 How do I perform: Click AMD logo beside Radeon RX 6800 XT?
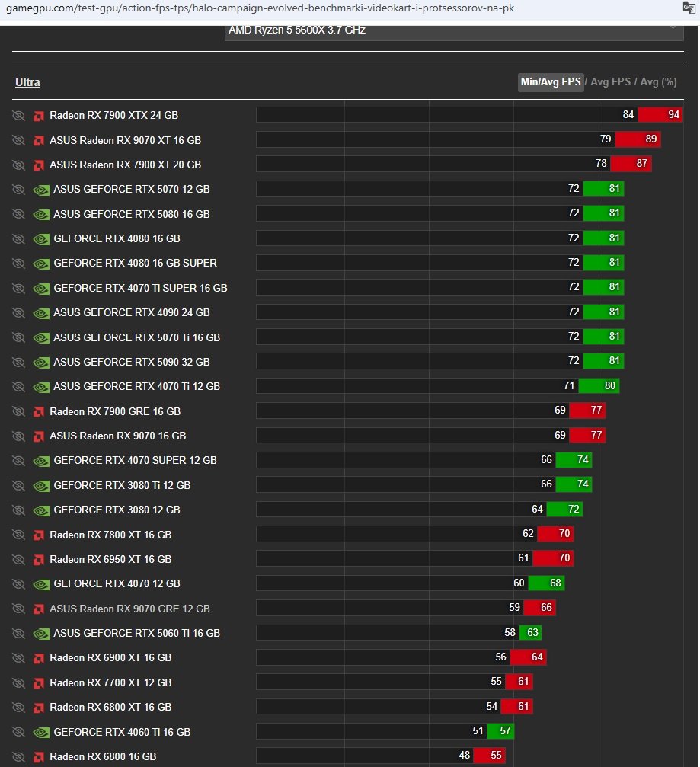(x=39, y=708)
